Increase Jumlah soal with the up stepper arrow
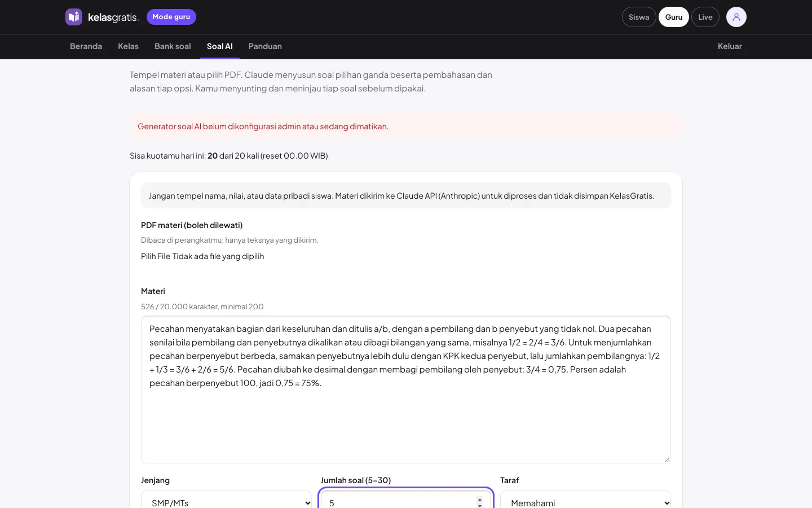Image resolution: width=812 pixels, height=508 pixels. click(480, 500)
